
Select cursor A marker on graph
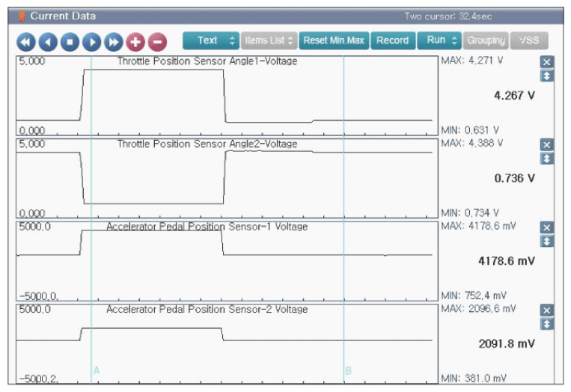pyautogui.click(x=97, y=371)
